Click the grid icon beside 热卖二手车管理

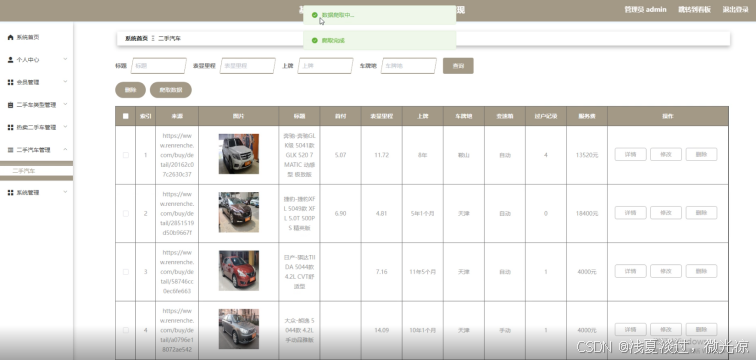pos(10,127)
